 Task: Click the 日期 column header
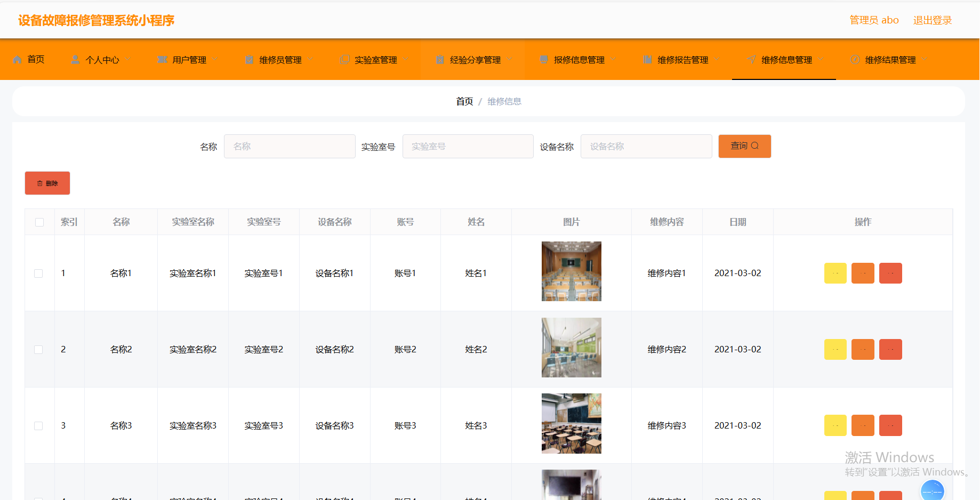[x=738, y=222]
